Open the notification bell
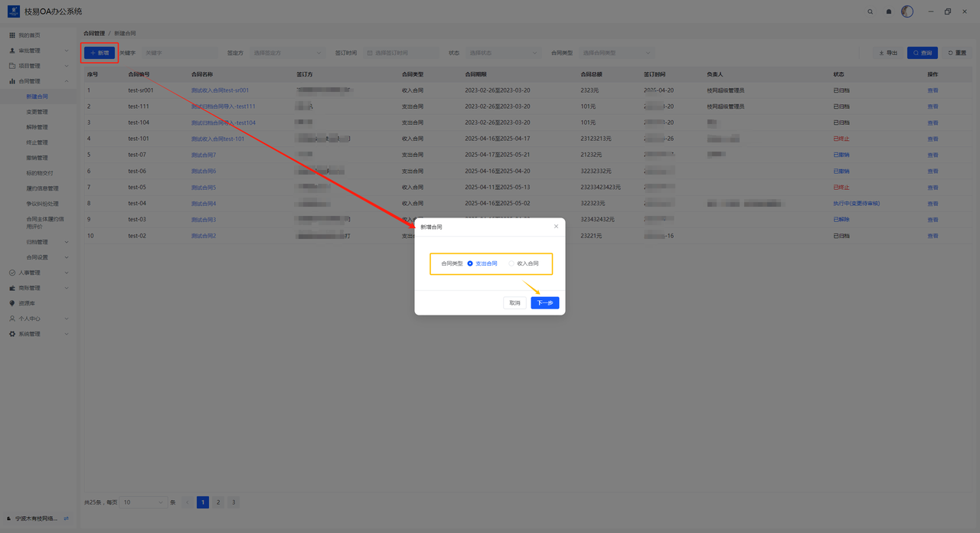 click(x=888, y=11)
